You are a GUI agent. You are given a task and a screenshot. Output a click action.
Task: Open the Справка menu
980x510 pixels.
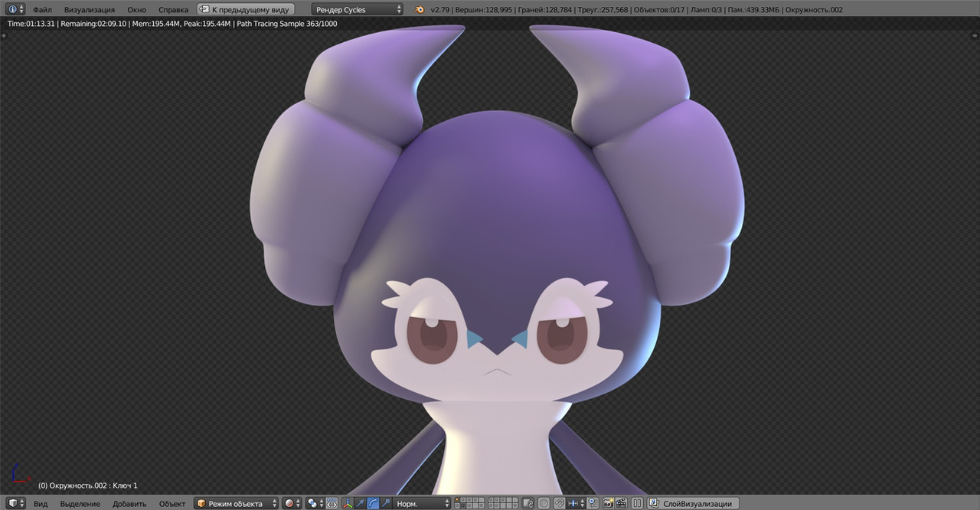pos(173,9)
